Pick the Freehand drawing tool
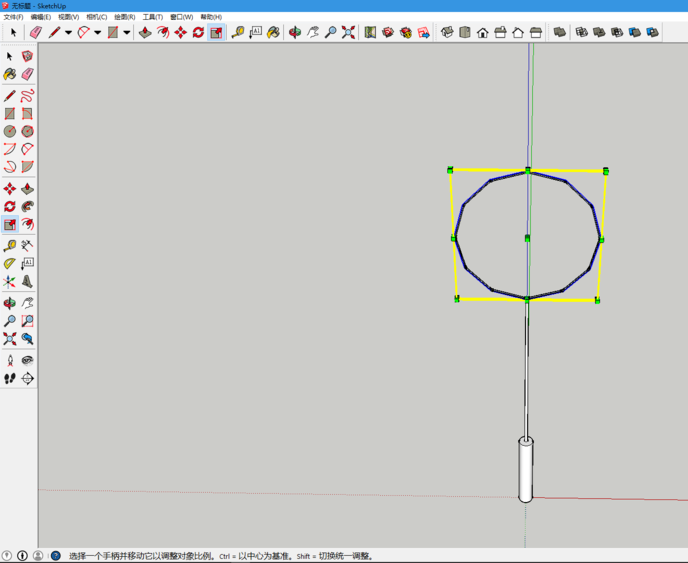The width and height of the screenshot is (688, 563). tap(28, 96)
